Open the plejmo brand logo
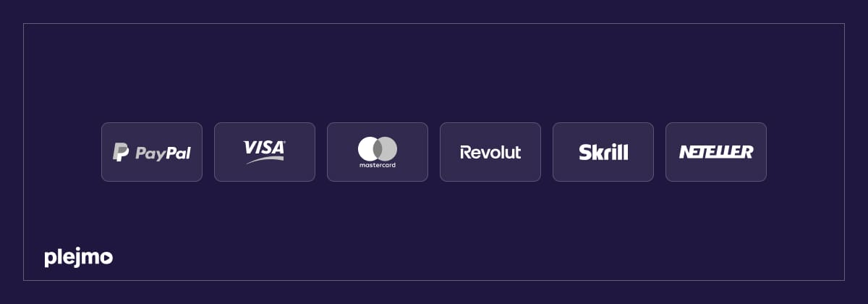868x304 pixels. pos(78,258)
